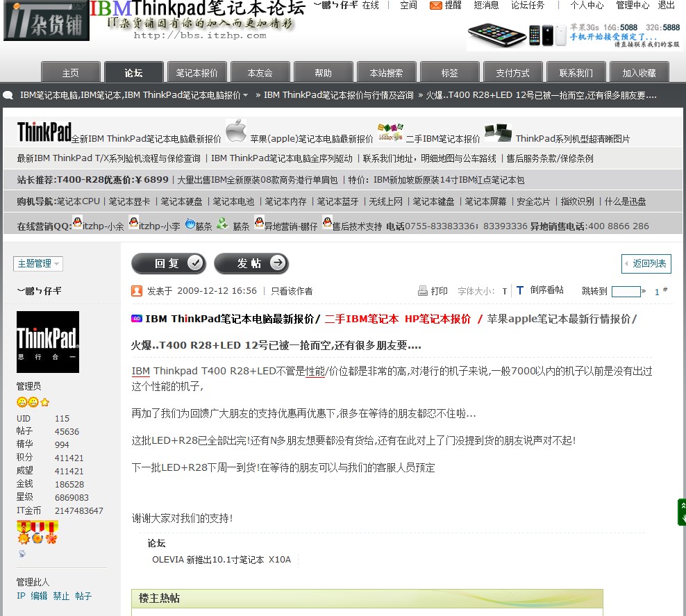Select the small font size T
686x616 pixels.
tap(505, 292)
